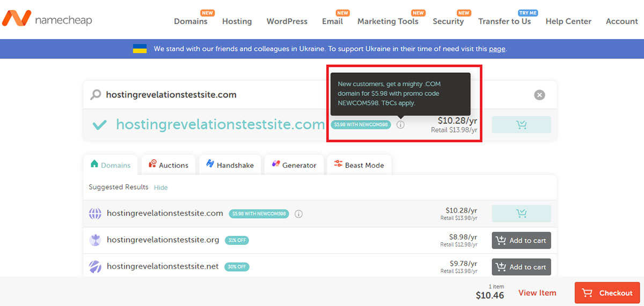
Task: Click the green checkmark availability icon
Action: (x=99, y=125)
